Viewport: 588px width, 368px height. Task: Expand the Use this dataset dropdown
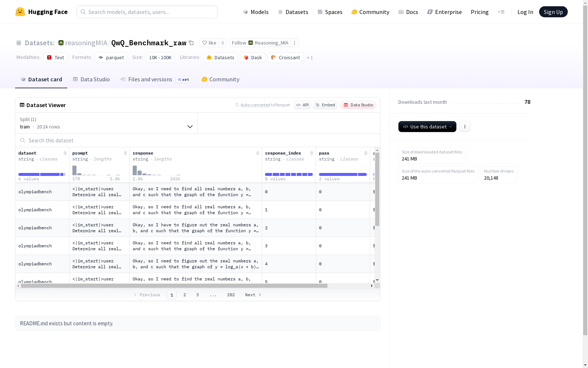tap(427, 127)
